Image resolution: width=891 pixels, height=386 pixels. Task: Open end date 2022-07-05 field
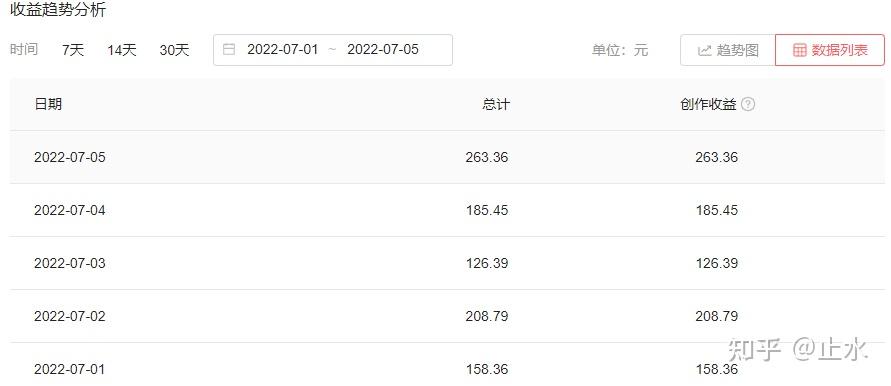click(x=383, y=49)
